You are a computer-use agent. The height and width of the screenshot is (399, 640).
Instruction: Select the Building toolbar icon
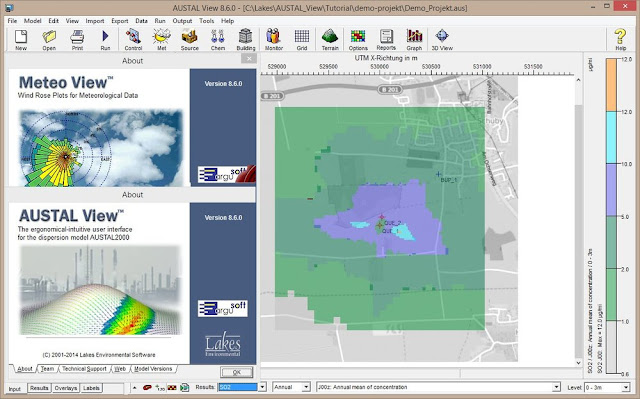coord(246,40)
